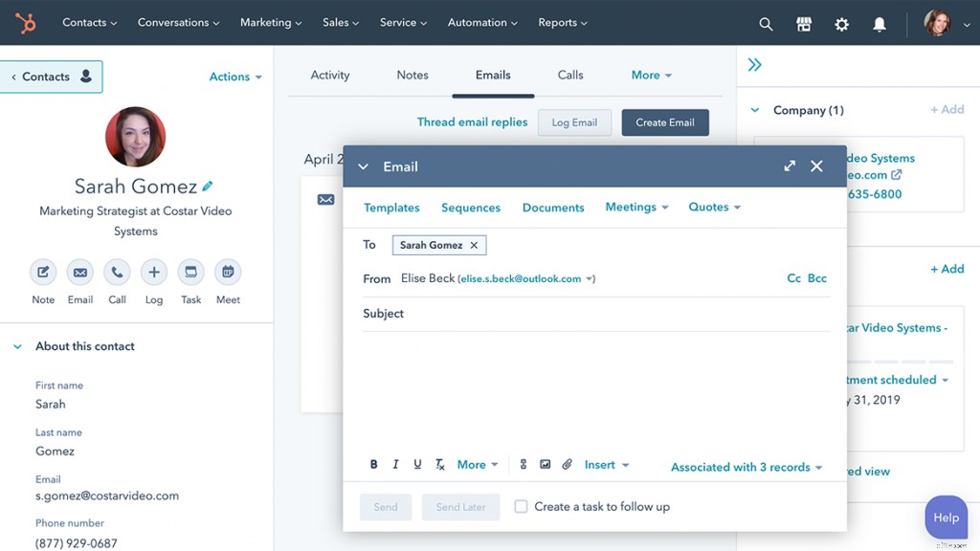Insert a link in the email body

(x=523, y=464)
